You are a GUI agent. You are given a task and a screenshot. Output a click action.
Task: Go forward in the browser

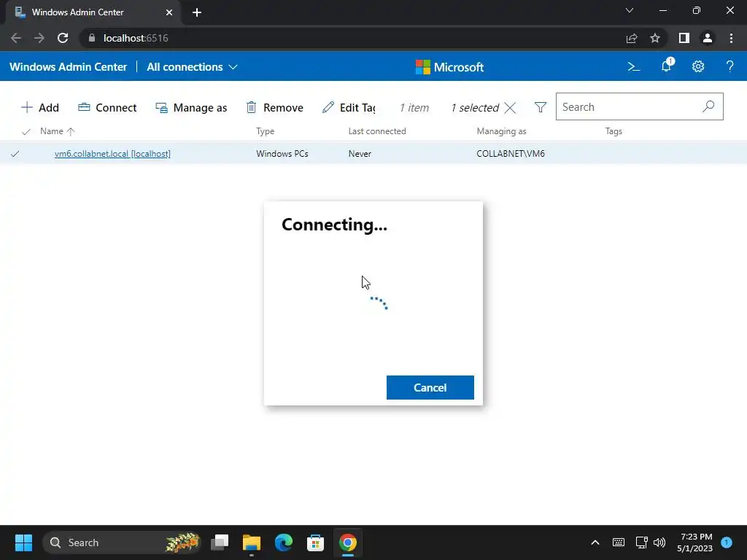[x=39, y=38]
